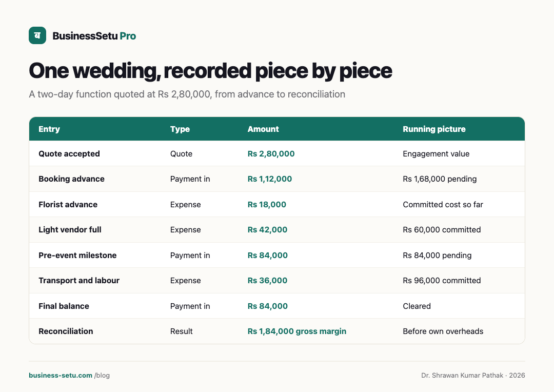
Task: Select the 'Quote accepted' entry cell
Action: click(x=69, y=154)
